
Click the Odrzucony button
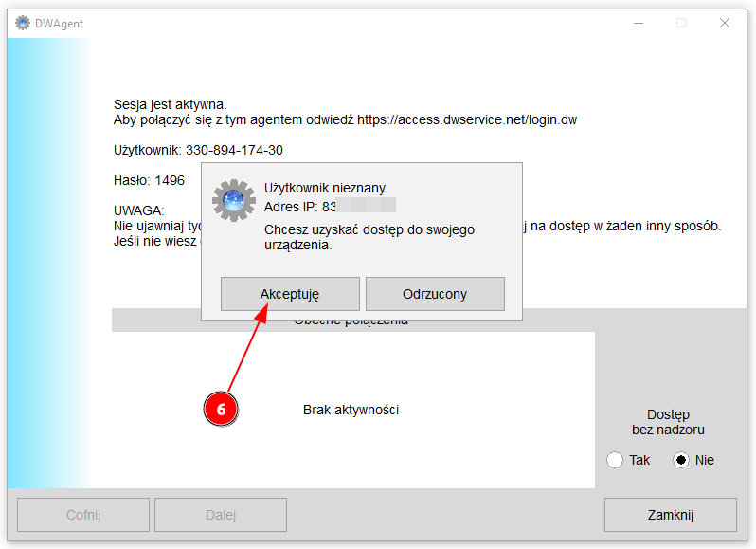[435, 294]
